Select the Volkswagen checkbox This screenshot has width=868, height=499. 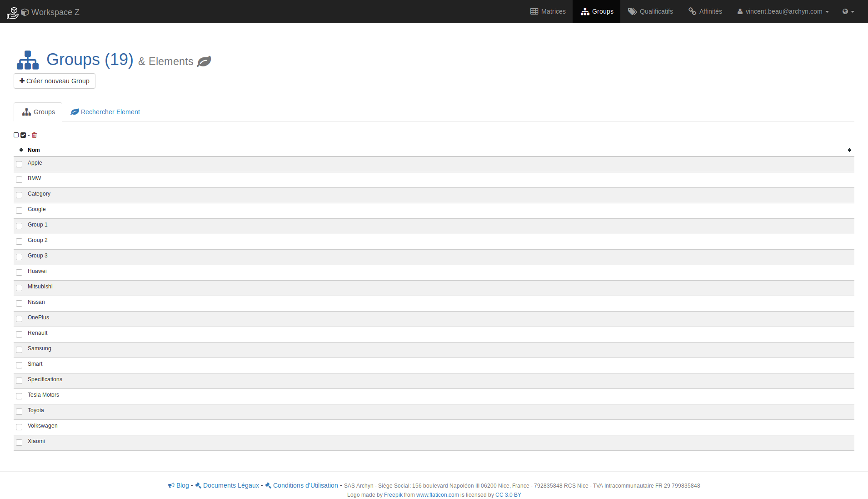tap(19, 427)
